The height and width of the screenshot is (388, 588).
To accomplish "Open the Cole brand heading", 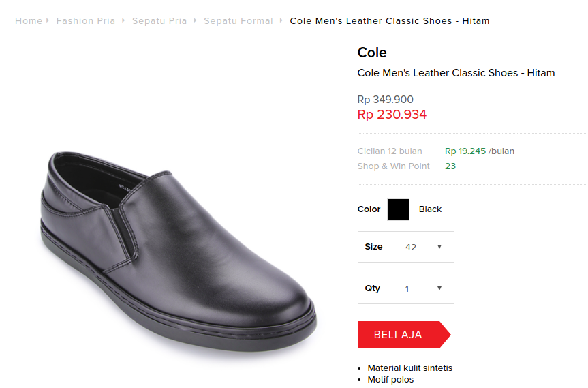I will click(x=372, y=53).
